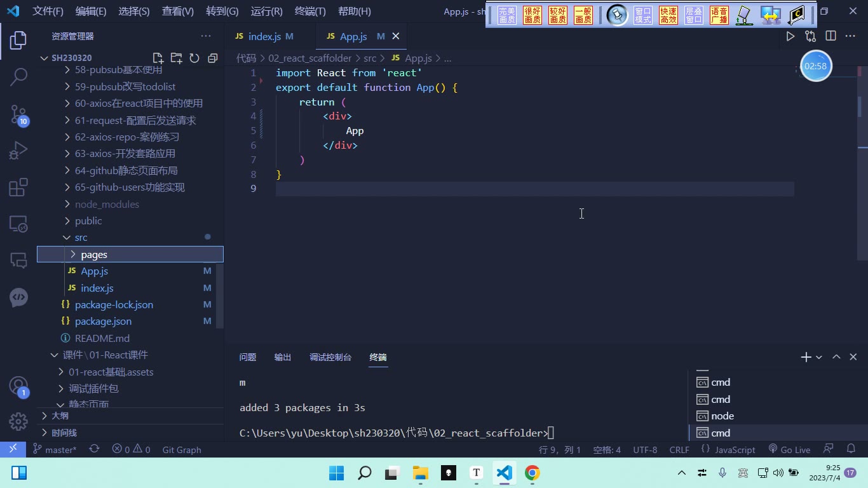Expand the pages folder
The image size is (868, 488).
[130, 254]
